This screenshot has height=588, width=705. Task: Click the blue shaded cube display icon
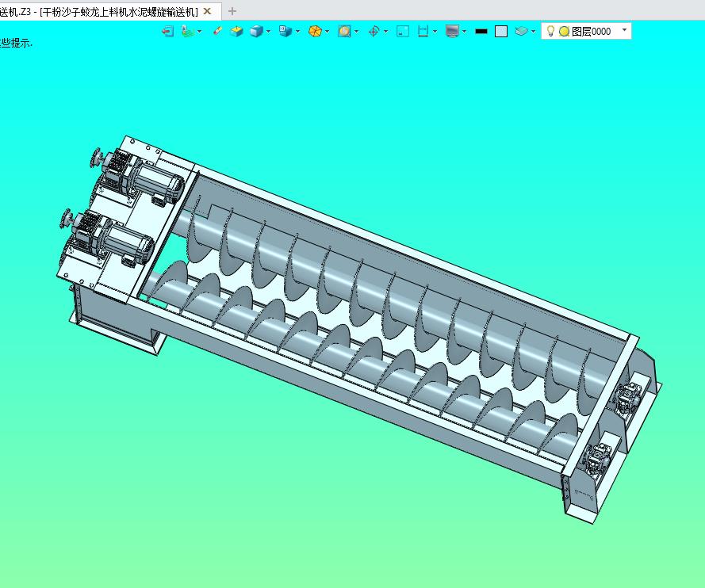pyautogui.click(x=256, y=31)
